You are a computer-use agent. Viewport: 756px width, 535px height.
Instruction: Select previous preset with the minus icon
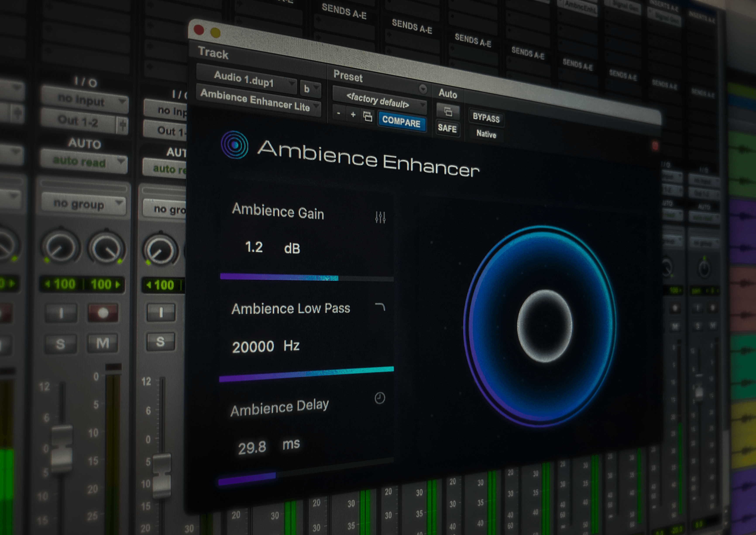coord(339,113)
